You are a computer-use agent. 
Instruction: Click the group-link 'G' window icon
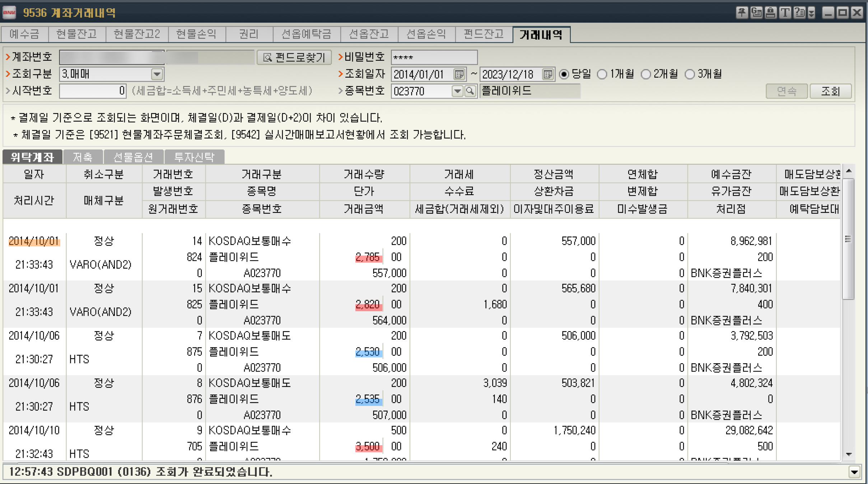[x=756, y=13]
